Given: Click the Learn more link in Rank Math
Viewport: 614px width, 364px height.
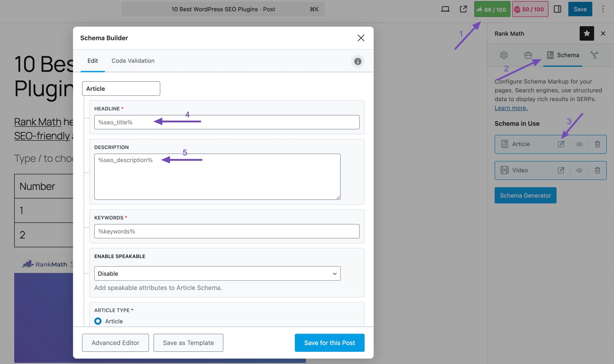Looking at the screenshot, I should (510, 107).
